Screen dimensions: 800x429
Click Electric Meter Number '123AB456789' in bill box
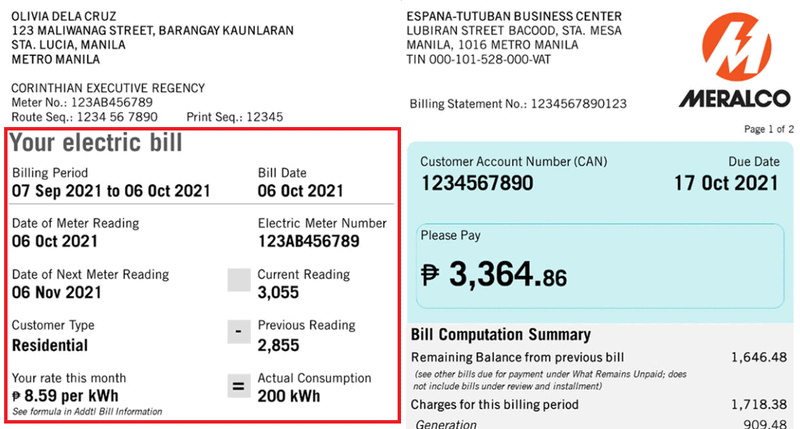(x=309, y=241)
